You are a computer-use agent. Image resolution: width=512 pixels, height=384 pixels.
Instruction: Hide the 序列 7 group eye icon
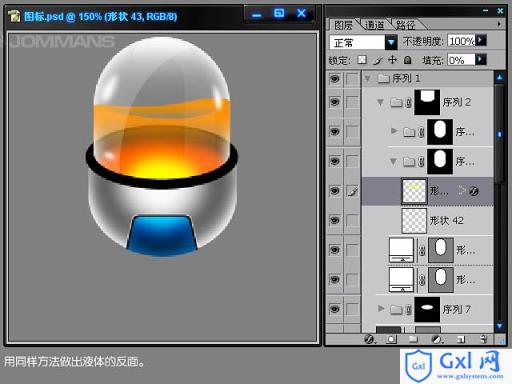tap(335, 309)
